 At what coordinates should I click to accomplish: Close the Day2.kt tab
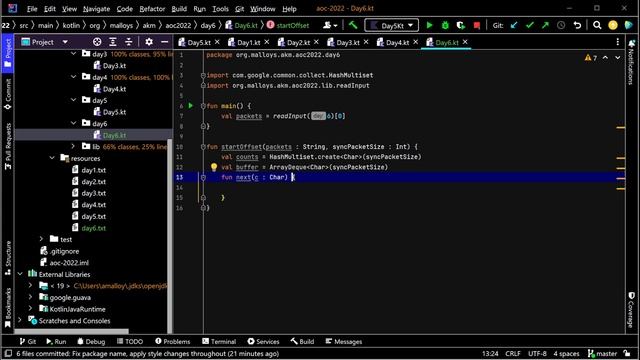click(316, 42)
